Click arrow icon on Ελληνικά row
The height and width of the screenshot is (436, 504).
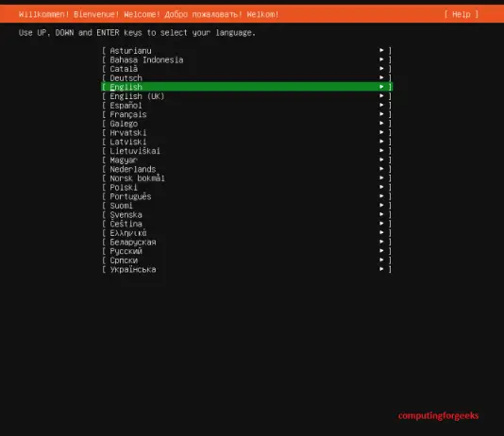coord(381,232)
